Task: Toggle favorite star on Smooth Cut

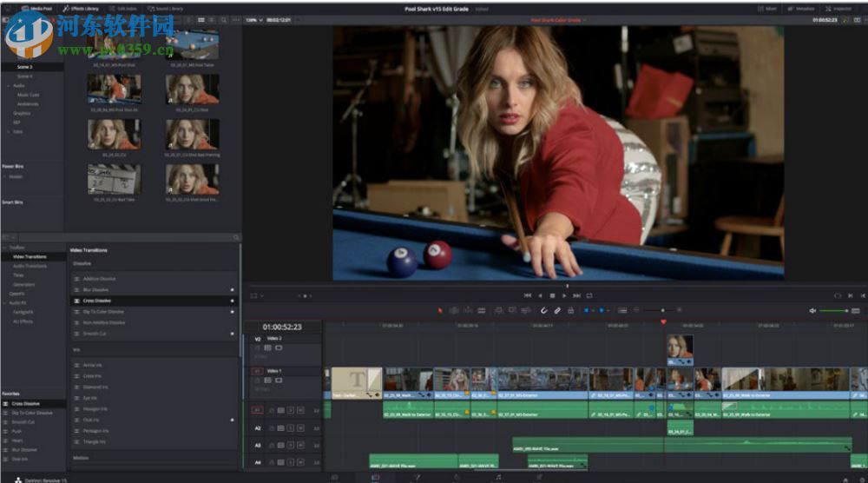Action: (x=232, y=334)
